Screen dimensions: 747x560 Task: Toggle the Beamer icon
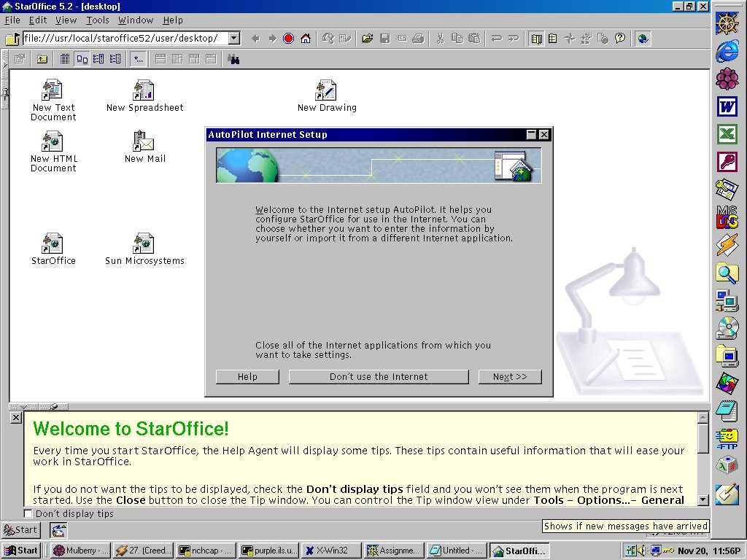(553, 39)
